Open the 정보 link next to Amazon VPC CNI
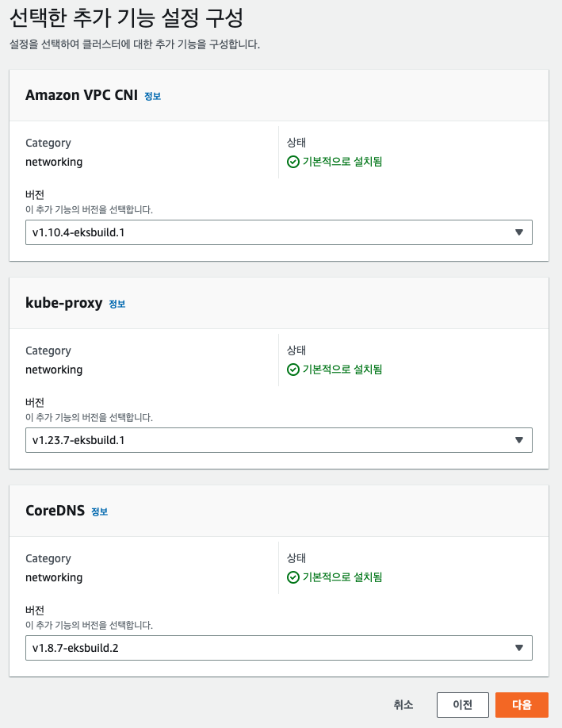Screen dimensions: 562x728 click(152, 96)
